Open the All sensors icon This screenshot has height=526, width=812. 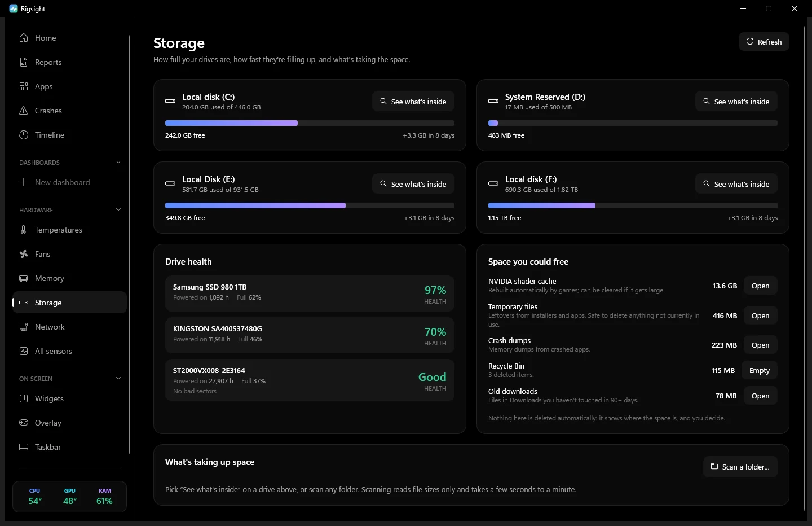24,351
